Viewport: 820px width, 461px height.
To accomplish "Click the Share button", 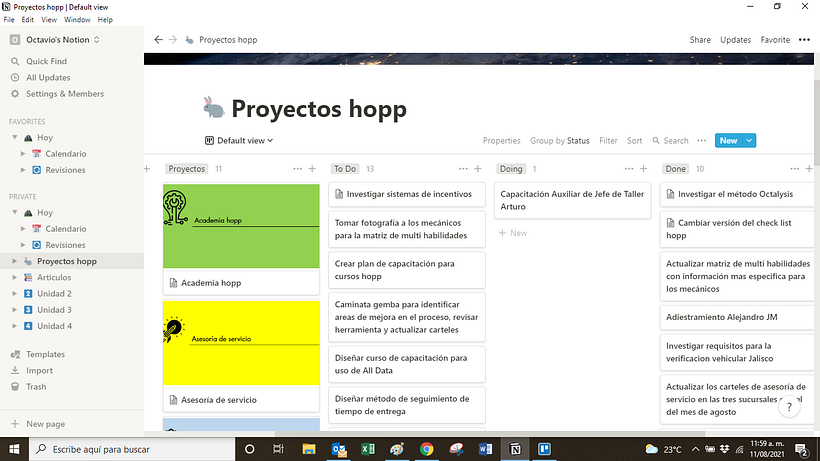I will (x=700, y=40).
